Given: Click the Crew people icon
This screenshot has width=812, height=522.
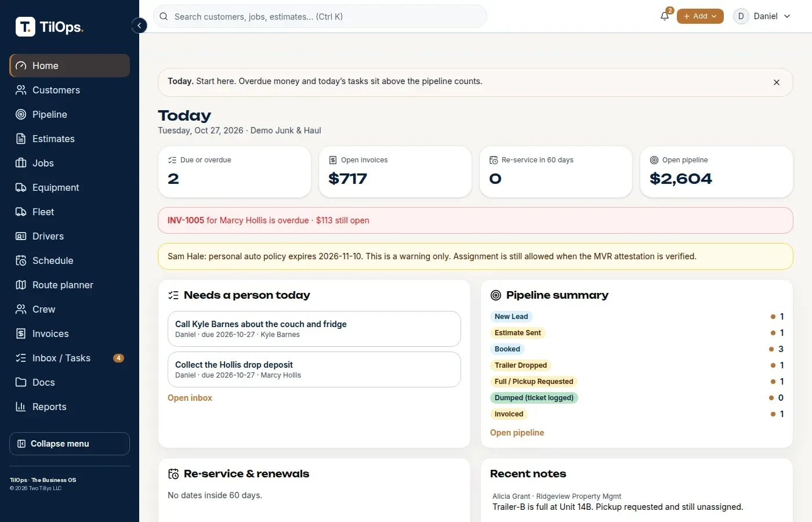Looking at the screenshot, I should pyautogui.click(x=21, y=309).
